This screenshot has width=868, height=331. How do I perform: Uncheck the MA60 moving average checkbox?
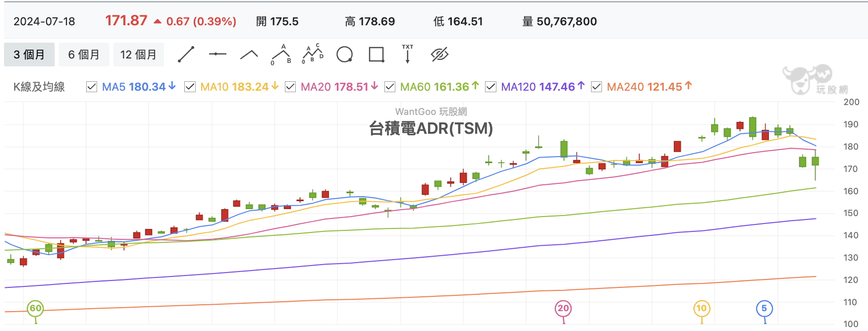390,87
